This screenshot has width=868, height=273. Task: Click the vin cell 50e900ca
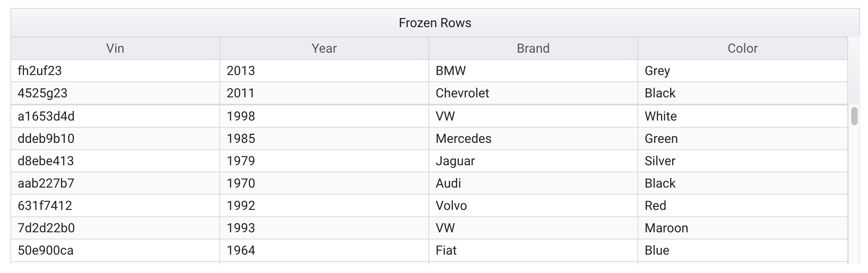pyautogui.click(x=115, y=250)
